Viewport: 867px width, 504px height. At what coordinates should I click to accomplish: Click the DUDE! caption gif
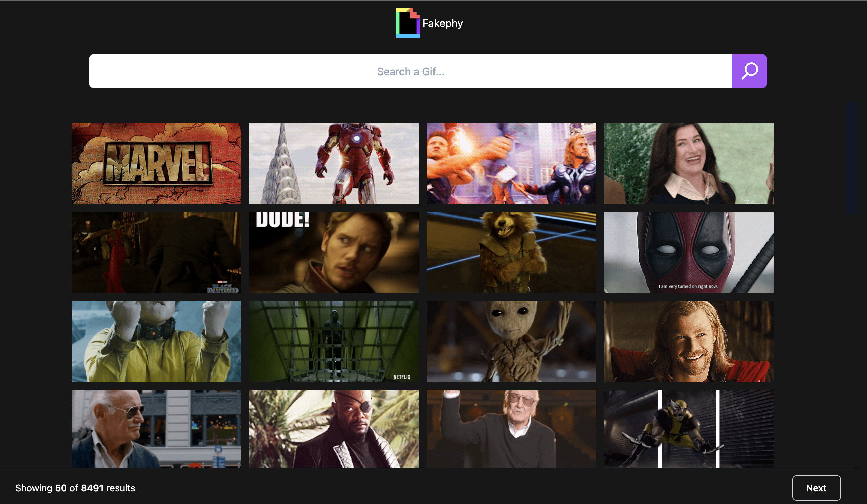[334, 252]
